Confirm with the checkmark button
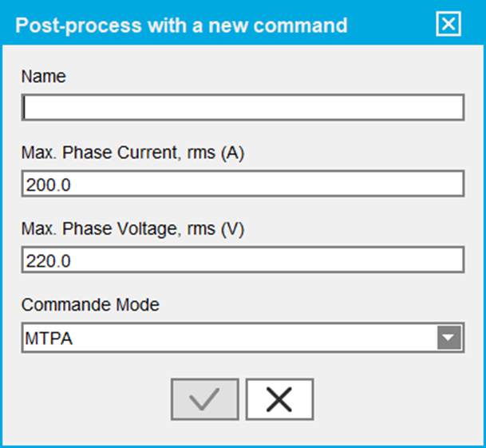 [204, 398]
